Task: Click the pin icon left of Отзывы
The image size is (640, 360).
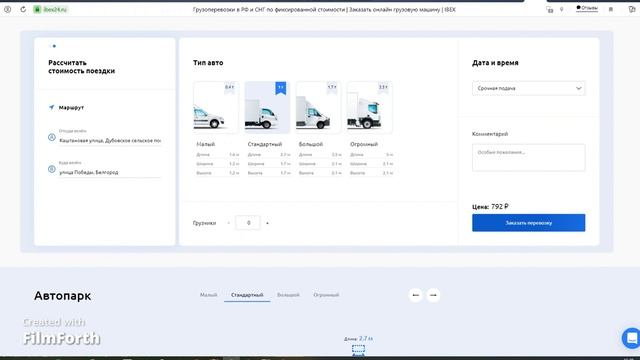Action: click(x=561, y=9)
